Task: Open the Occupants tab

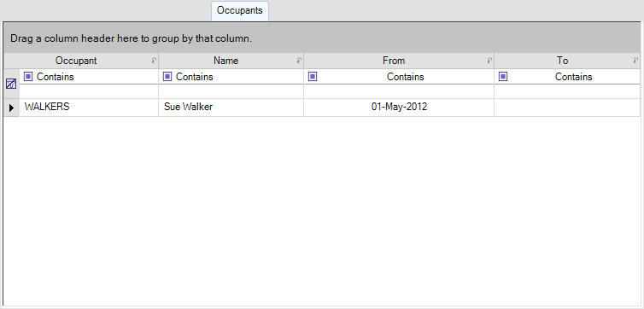Action: click(x=240, y=10)
